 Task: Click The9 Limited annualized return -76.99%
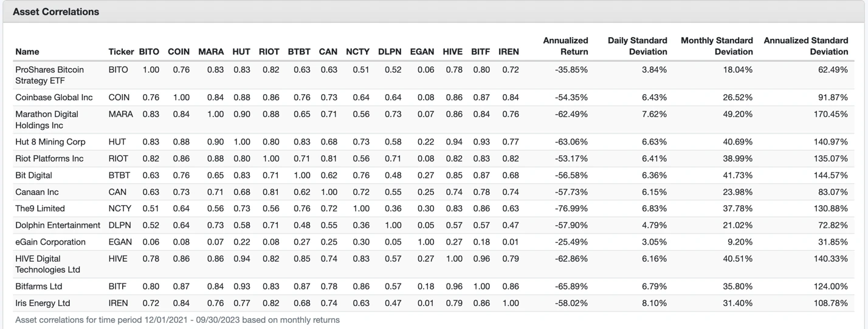point(571,209)
